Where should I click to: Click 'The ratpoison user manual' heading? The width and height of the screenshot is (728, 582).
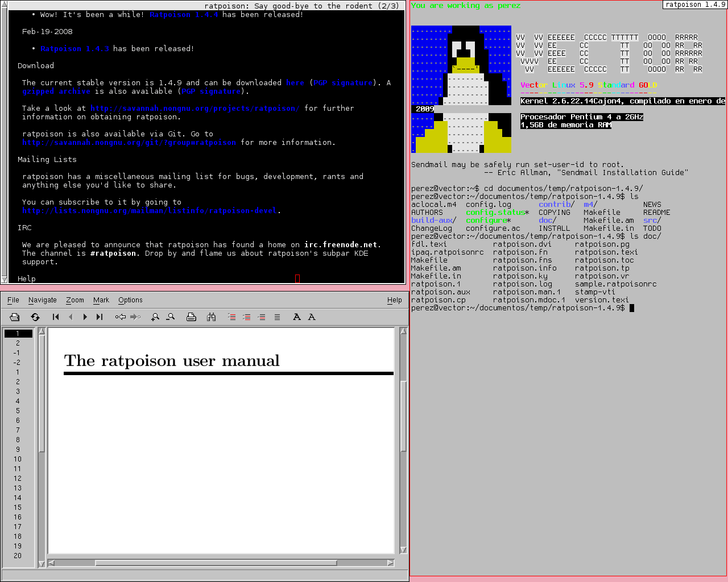point(172,361)
